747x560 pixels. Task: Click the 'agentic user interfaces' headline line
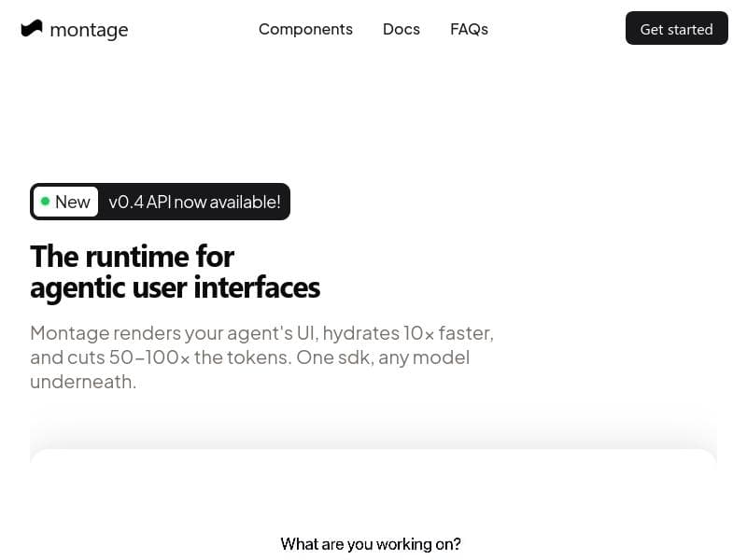(x=175, y=288)
